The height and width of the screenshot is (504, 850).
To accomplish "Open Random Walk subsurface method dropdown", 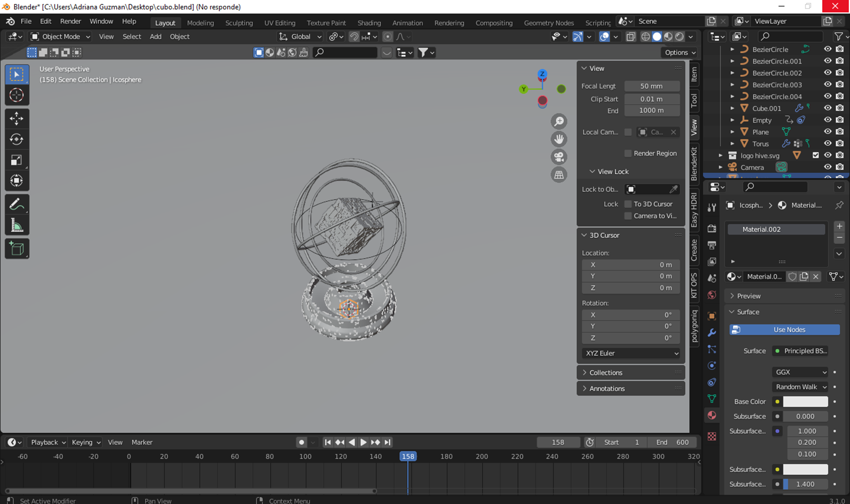I will [x=800, y=386].
